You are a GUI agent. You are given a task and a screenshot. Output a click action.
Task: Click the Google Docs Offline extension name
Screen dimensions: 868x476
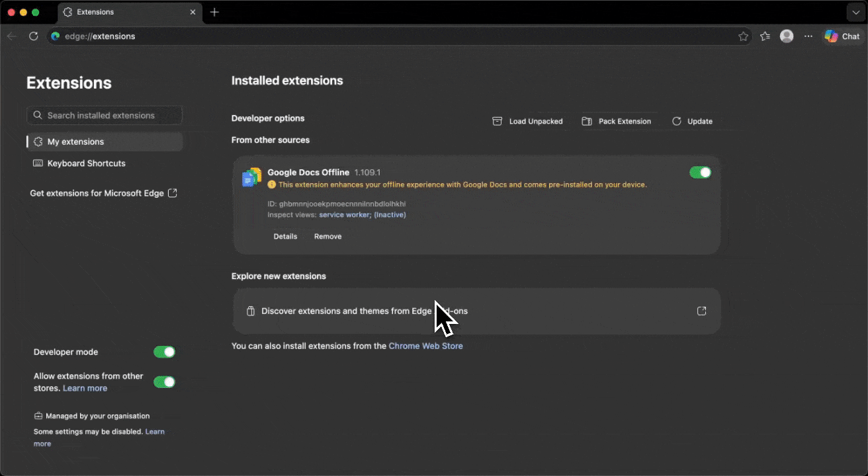308,173
